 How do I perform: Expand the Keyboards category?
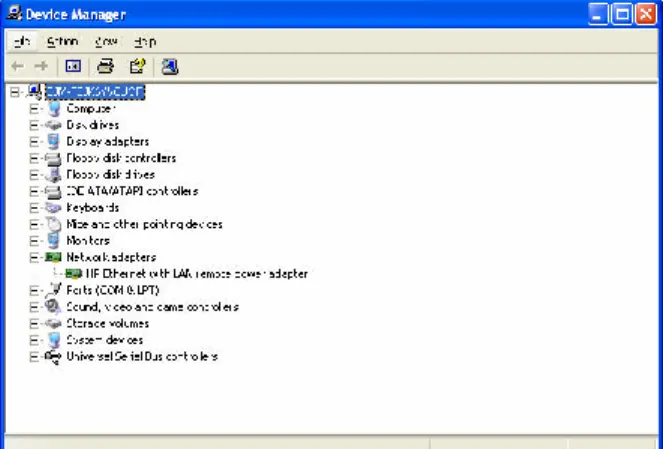(34, 208)
